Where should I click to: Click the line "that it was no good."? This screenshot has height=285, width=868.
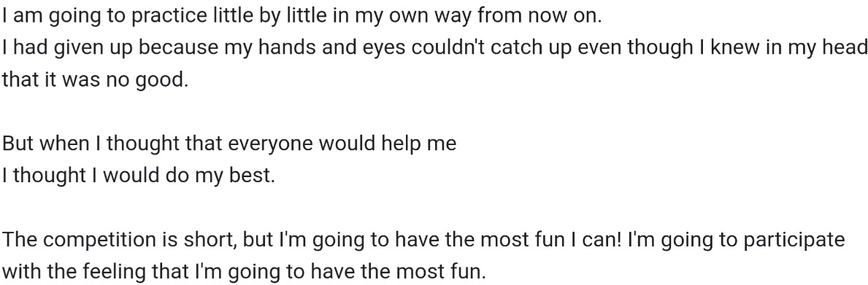click(95, 80)
